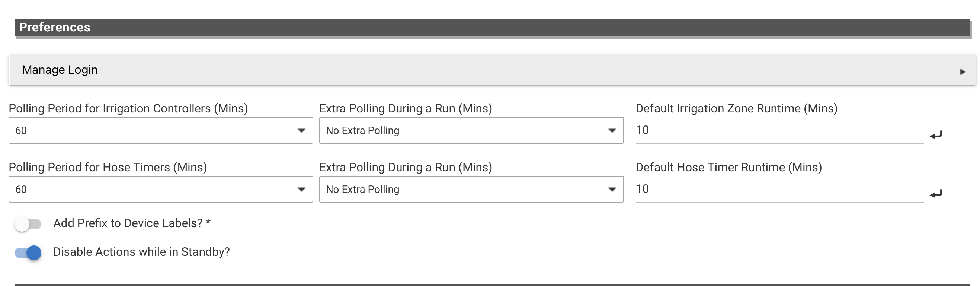Focus the Default Irrigation Zone Runtime field
The image size is (980, 286).
click(779, 131)
